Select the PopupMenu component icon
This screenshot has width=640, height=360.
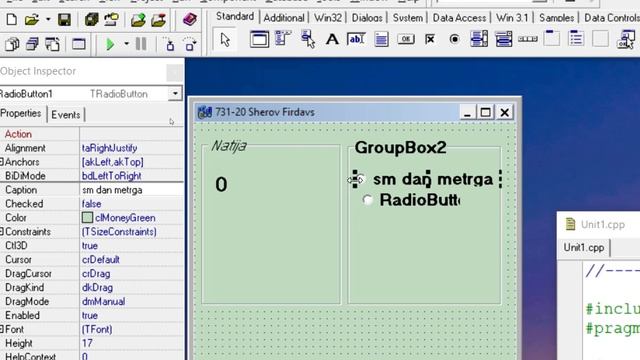[308, 39]
